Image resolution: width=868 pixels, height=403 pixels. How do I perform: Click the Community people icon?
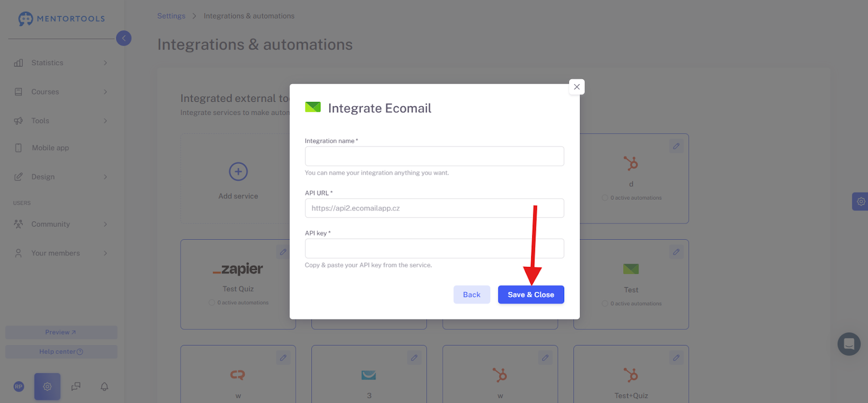[18, 224]
